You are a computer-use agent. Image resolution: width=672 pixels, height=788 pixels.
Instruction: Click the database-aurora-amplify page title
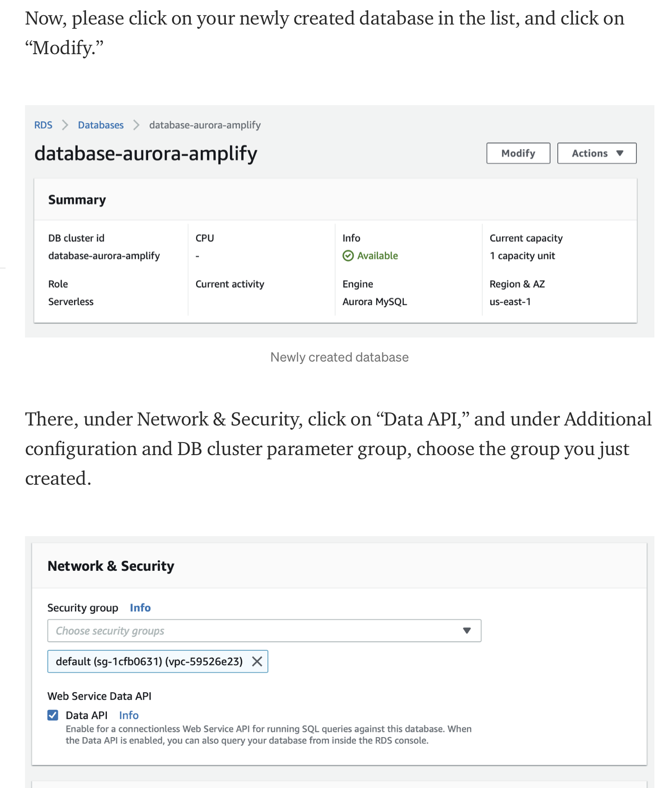coord(146,153)
